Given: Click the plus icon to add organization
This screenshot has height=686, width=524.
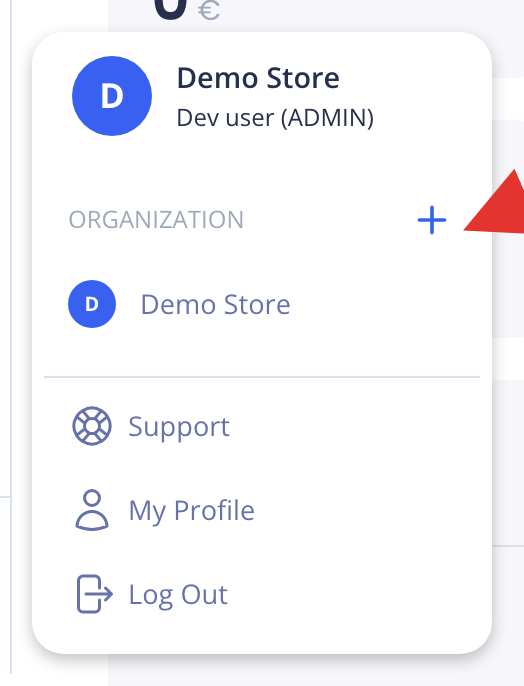Looking at the screenshot, I should (x=432, y=220).
